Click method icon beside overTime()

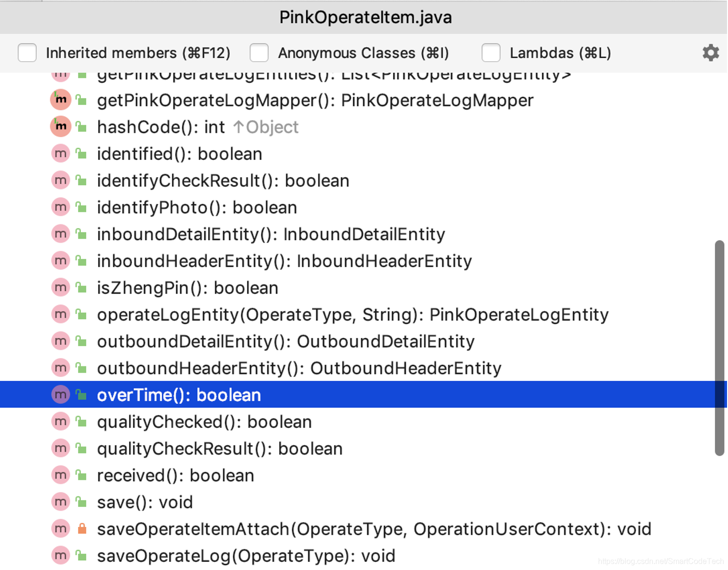[x=61, y=395]
